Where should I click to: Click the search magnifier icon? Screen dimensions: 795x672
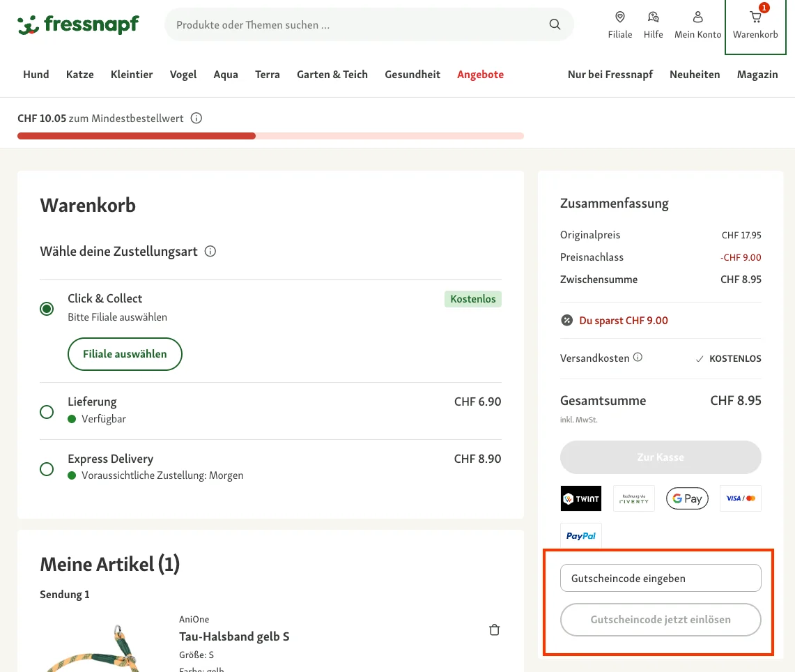point(555,24)
